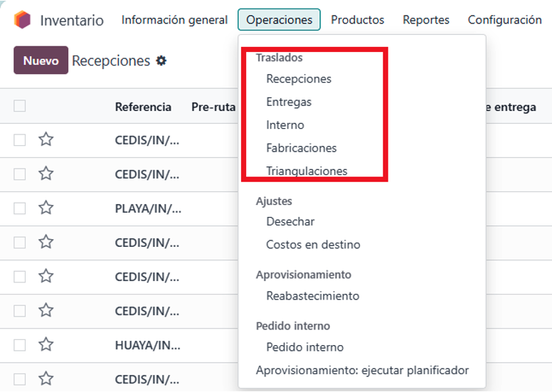Open the Productos menu
This screenshot has width=552, height=392.
tap(357, 20)
